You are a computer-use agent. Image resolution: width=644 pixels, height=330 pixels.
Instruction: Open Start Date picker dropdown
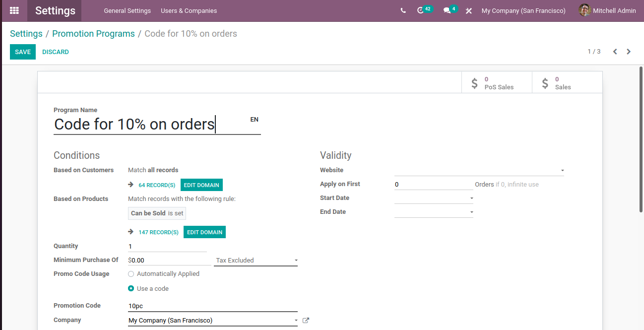point(434,198)
